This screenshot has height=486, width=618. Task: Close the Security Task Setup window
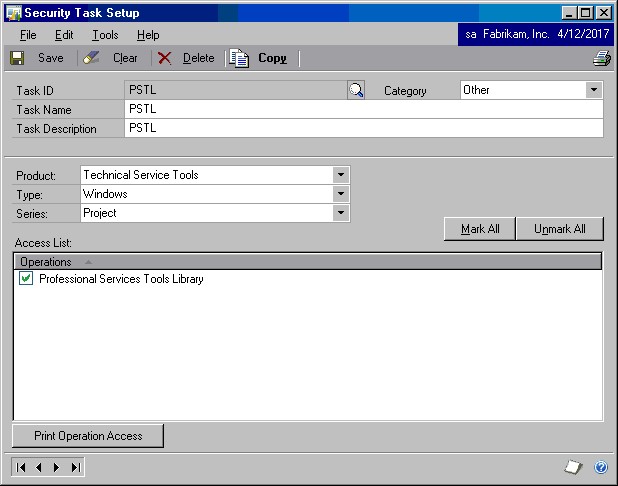(x=603, y=13)
